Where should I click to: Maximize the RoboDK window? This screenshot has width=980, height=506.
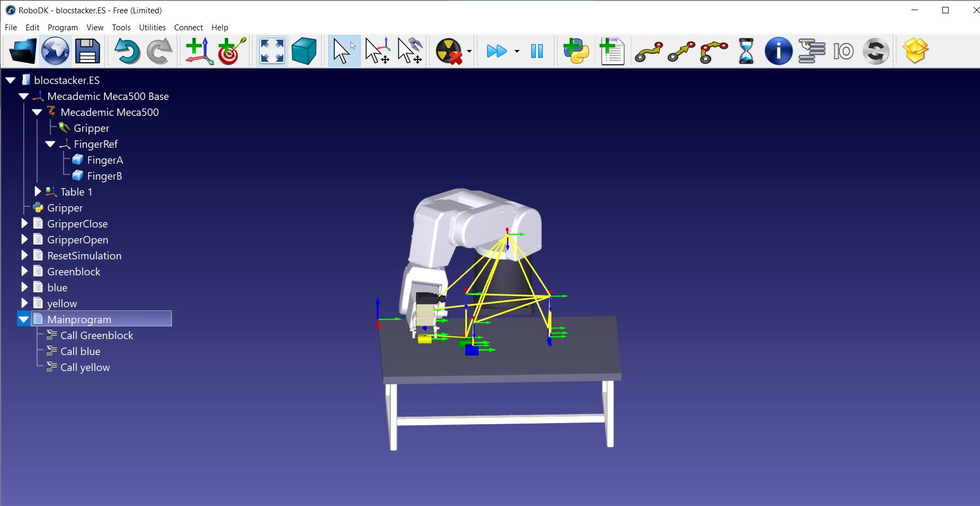[x=945, y=10]
